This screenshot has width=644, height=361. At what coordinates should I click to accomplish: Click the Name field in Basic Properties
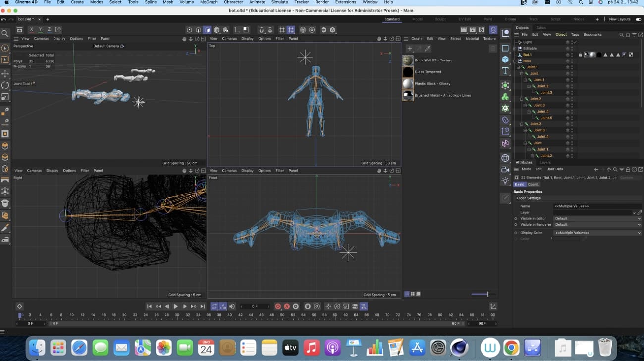pos(597,206)
